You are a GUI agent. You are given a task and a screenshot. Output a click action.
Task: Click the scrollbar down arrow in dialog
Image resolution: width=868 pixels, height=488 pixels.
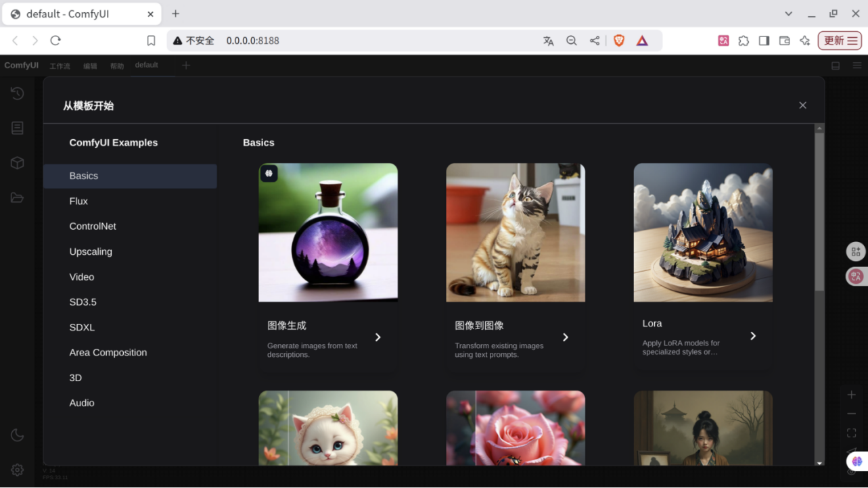click(x=819, y=463)
